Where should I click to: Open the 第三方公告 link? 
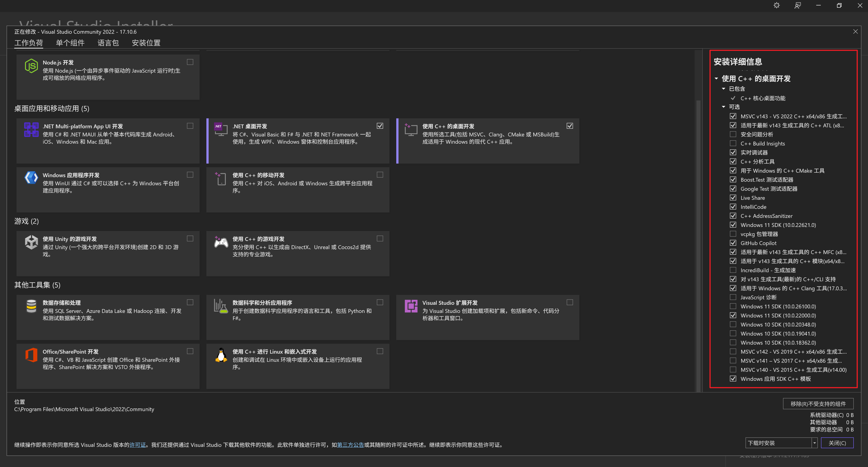point(350,445)
